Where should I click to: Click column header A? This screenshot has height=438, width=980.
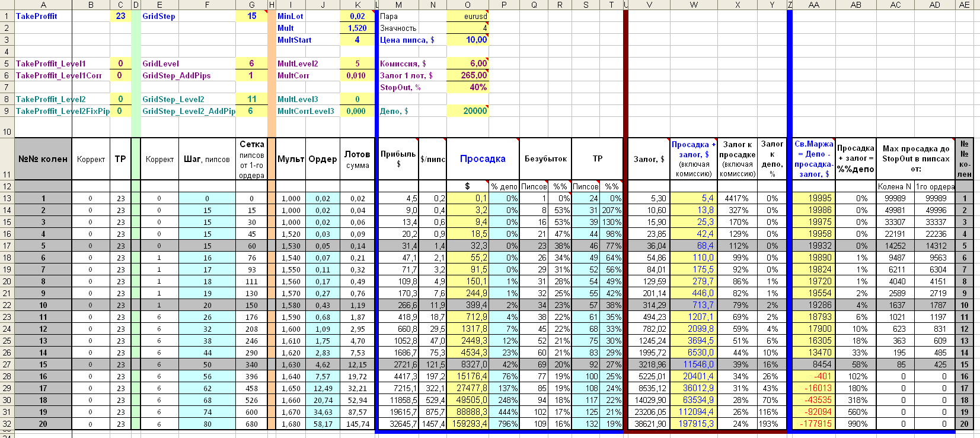pos(43,5)
